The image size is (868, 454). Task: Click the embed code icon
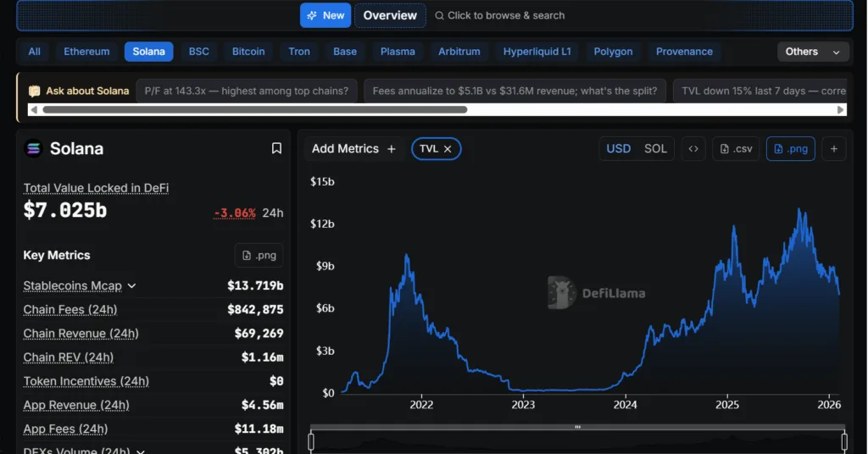coord(693,149)
